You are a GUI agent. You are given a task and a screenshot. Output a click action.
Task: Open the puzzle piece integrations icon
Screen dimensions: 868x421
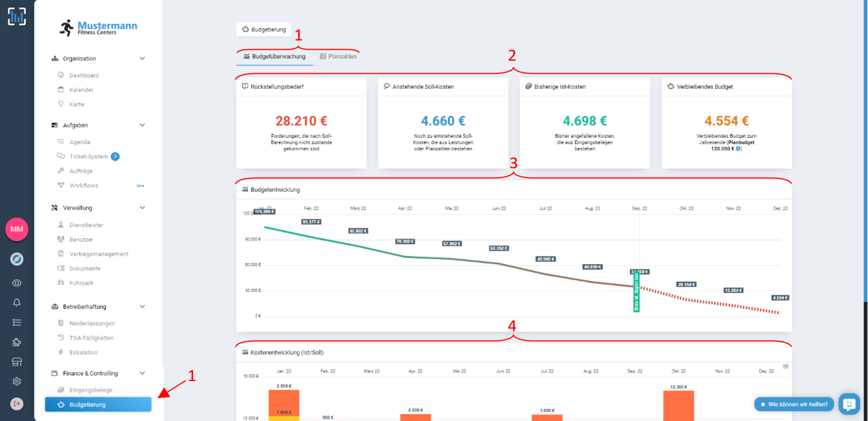17,342
